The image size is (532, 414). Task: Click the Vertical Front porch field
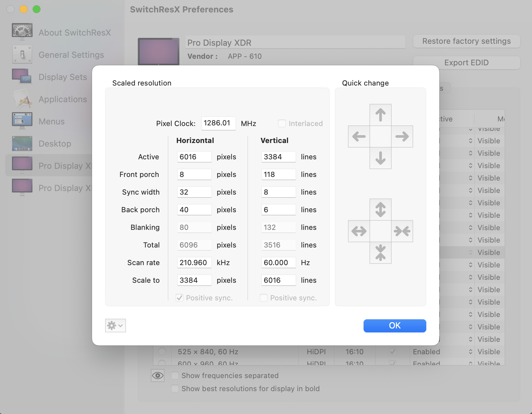pos(279,174)
